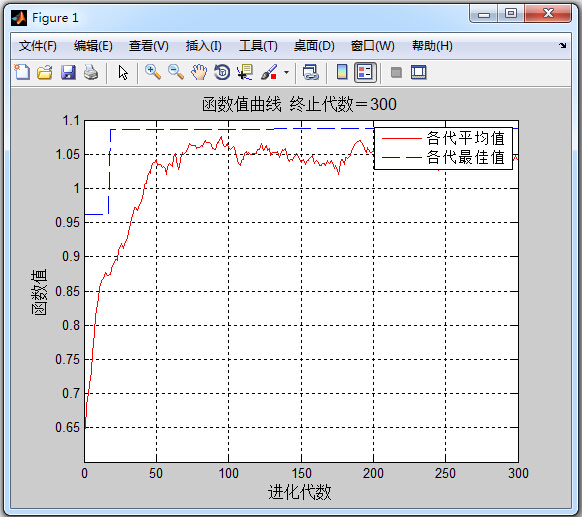582x517 pixels.
Task: Click the toolbar dock arrow at menu bar right
Action: click(x=562, y=45)
